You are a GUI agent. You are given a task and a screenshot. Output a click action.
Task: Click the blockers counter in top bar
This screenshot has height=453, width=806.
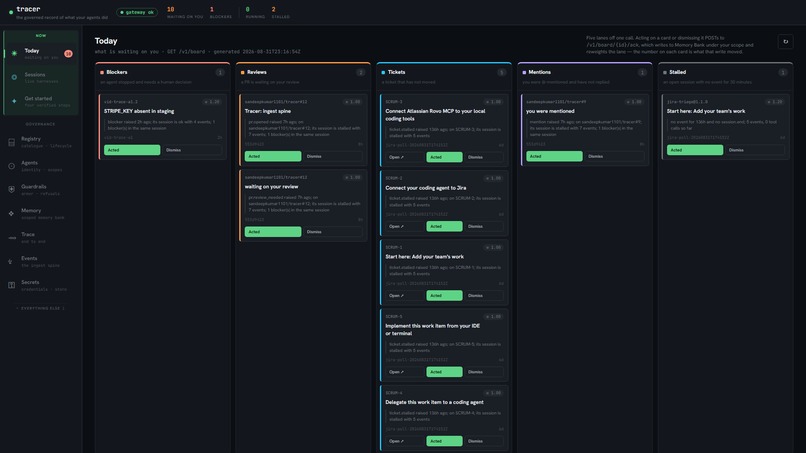[221, 13]
